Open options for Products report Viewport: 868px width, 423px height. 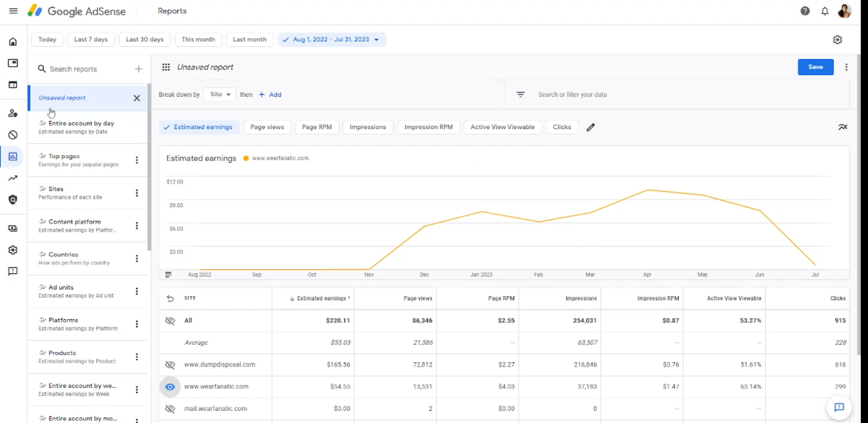(x=137, y=357)
